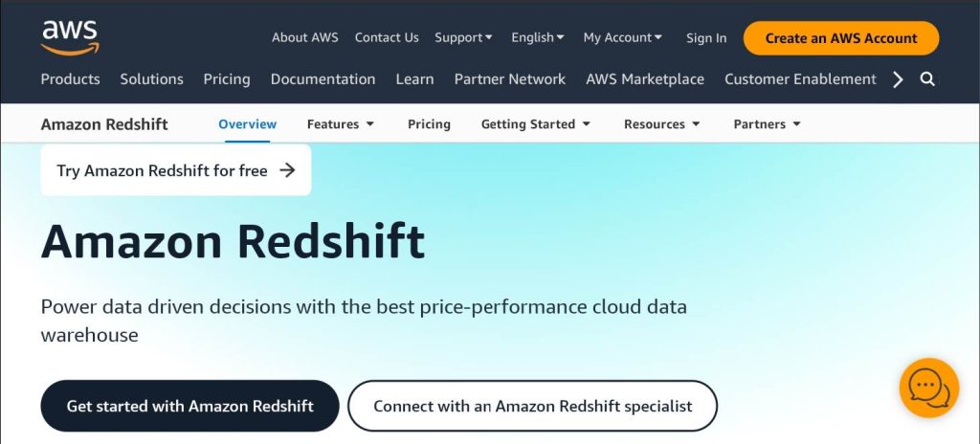Expand the My Account menu
Viewport: 980px width, 444px height.
click(x=622, y=38)
